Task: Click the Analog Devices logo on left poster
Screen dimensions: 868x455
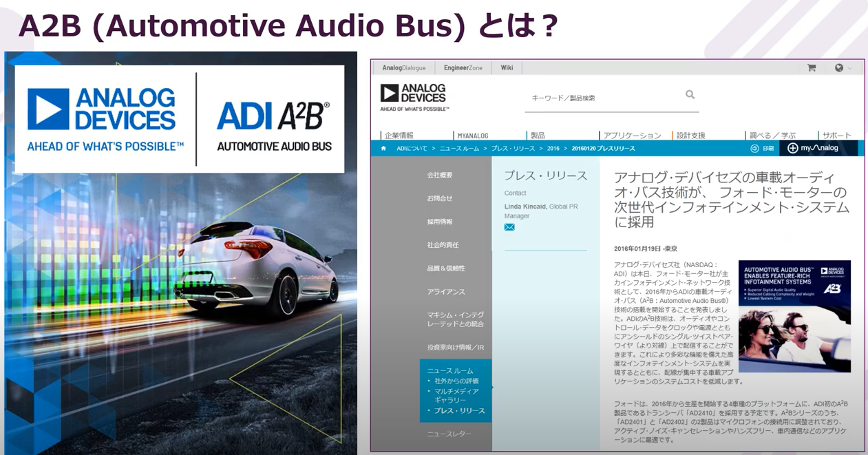Action: [x=105, y=119]
